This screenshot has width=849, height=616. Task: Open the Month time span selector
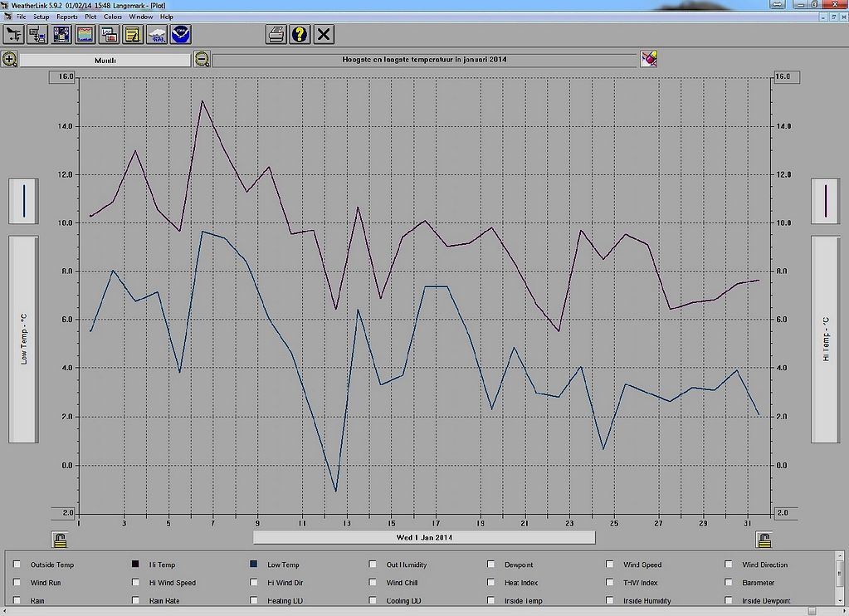[x=105, y=60]
